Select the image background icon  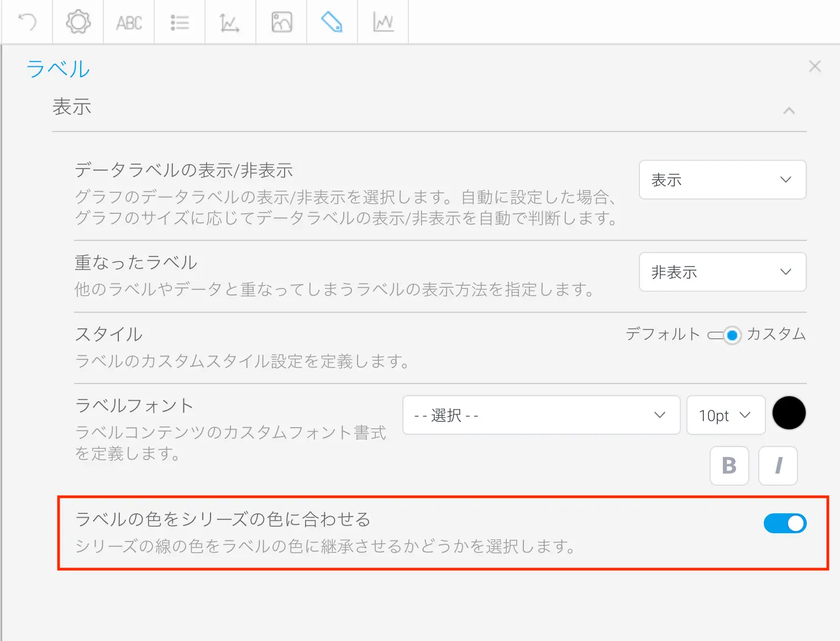[281, 23]
